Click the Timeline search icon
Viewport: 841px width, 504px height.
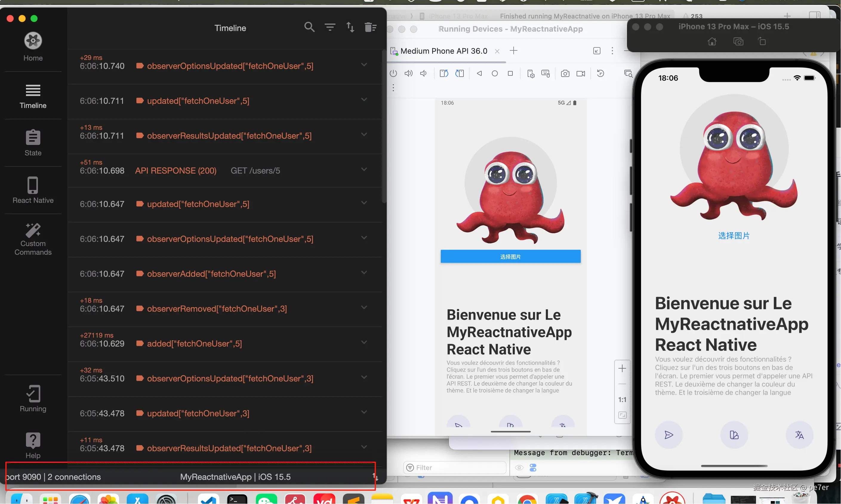[309, 27]
